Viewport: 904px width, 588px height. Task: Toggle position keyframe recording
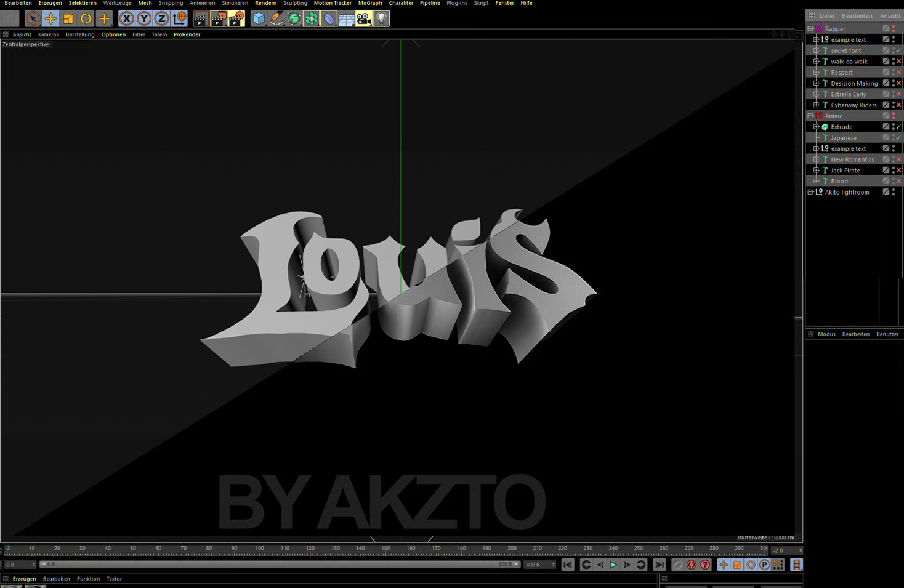(x=724, y=565)
